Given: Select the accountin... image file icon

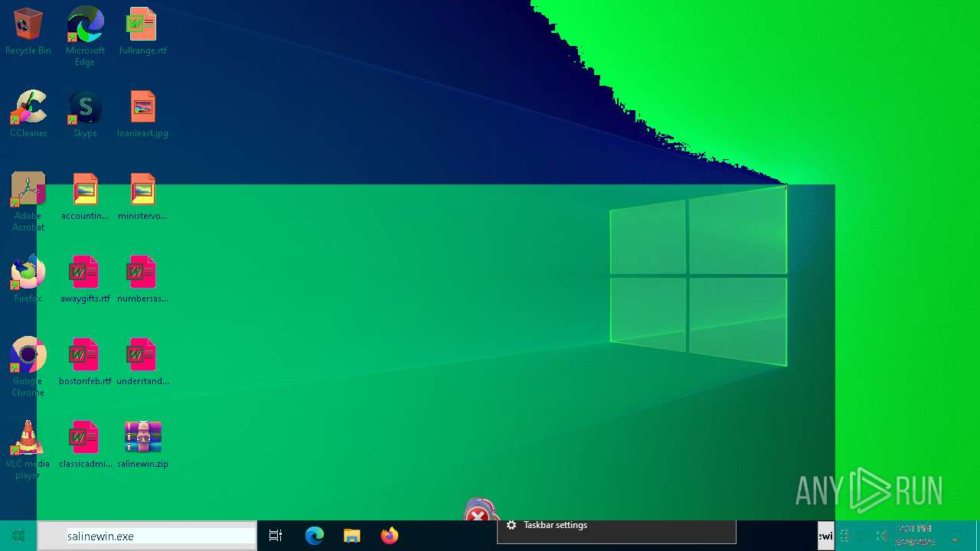Looking at the screenshot, I should 85,197.
